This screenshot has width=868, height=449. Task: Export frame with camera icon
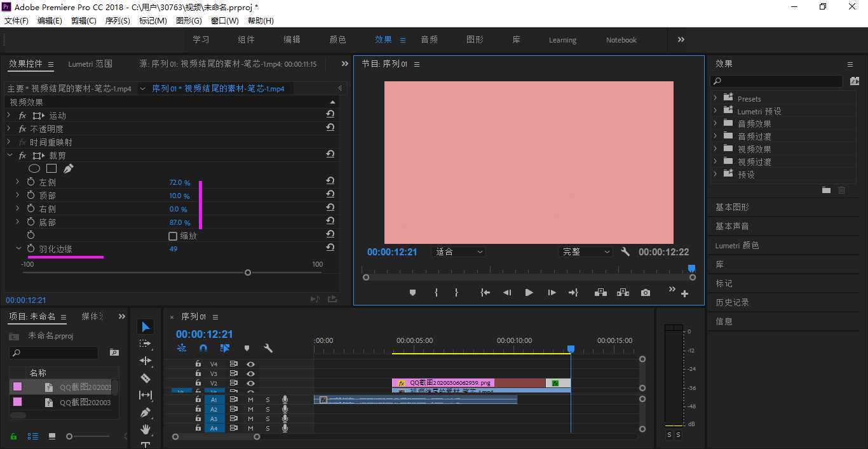click(x=646, y=293)
